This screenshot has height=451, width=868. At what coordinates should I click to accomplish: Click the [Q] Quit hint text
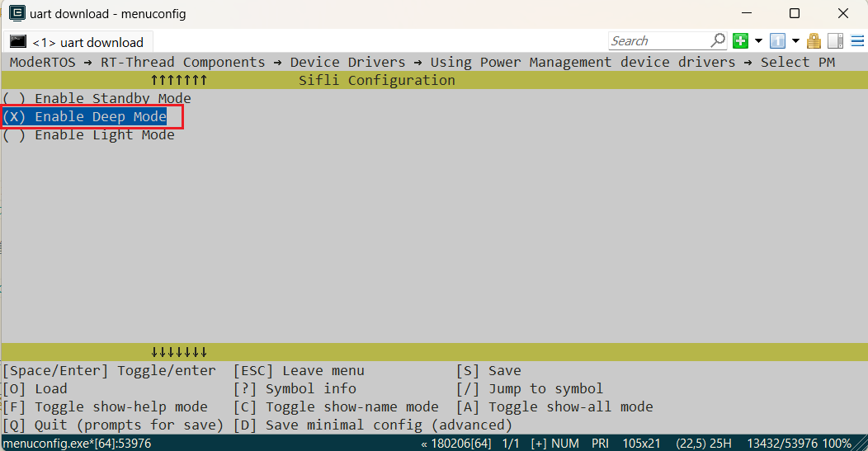pos(113,425)
